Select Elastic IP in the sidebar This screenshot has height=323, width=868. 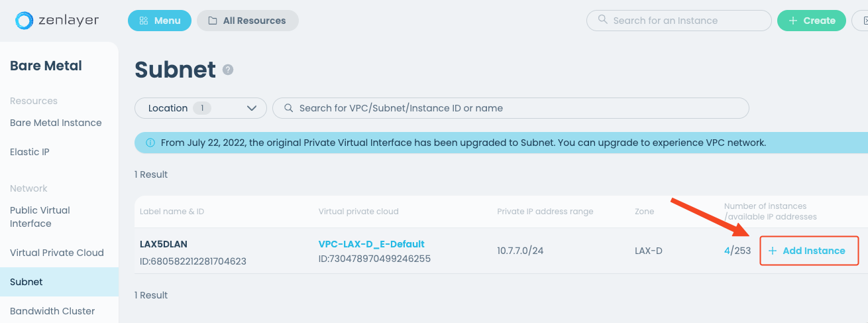pyautogui.click(x=30, y=152)
